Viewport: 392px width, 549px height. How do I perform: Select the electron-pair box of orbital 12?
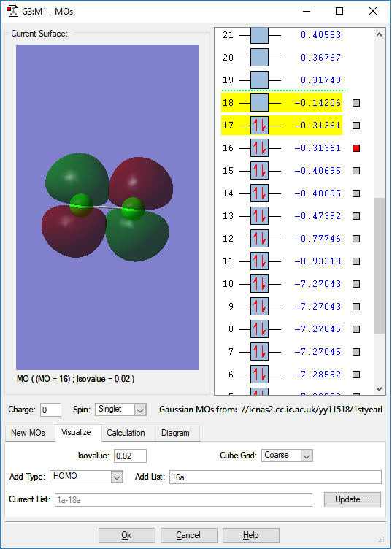(259, 239)
